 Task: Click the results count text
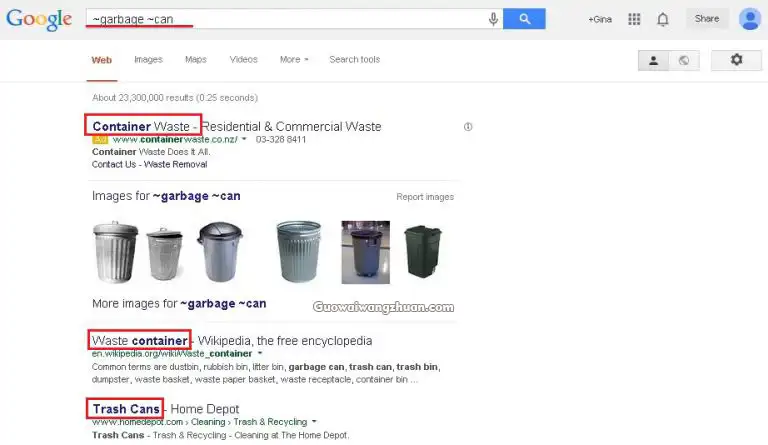[175, 97]
